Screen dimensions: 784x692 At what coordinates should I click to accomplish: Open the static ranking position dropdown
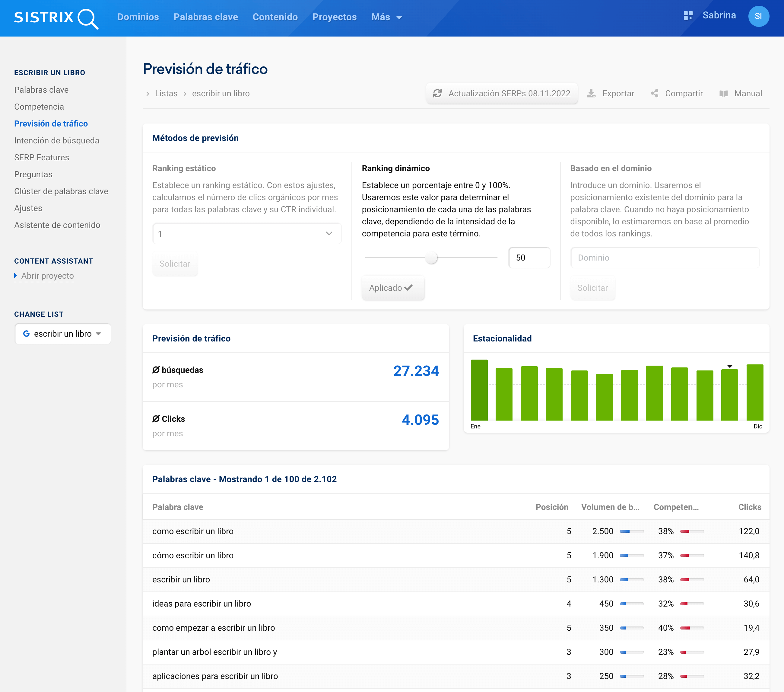(x=247, y=234)
